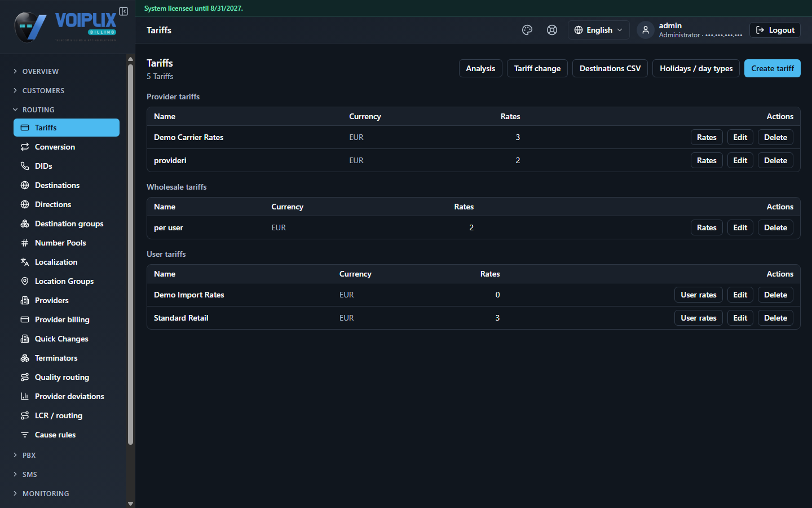Click the Tariff change button
The image size is (812, 508).
point(537,68)
